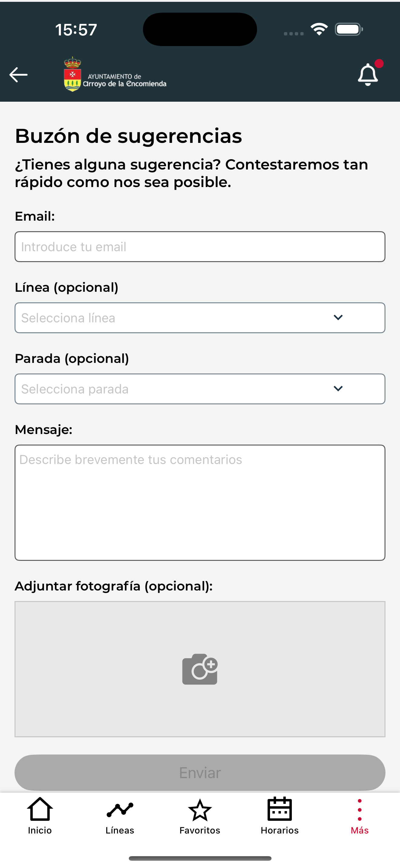Tap the Ayuntamiento de Arroyo logo
Screen dimensions: 400x868
pos(115,75)
